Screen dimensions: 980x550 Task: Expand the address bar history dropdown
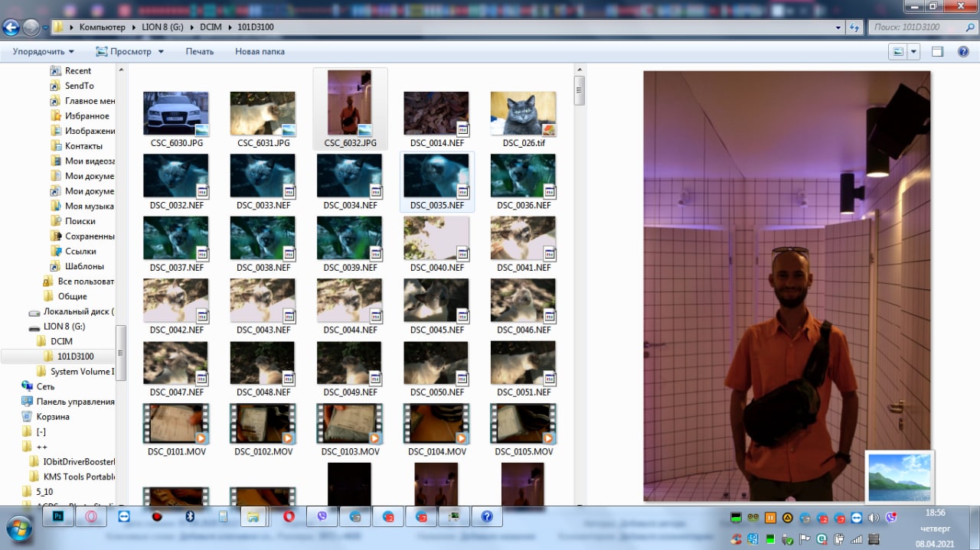pos(837,28)
